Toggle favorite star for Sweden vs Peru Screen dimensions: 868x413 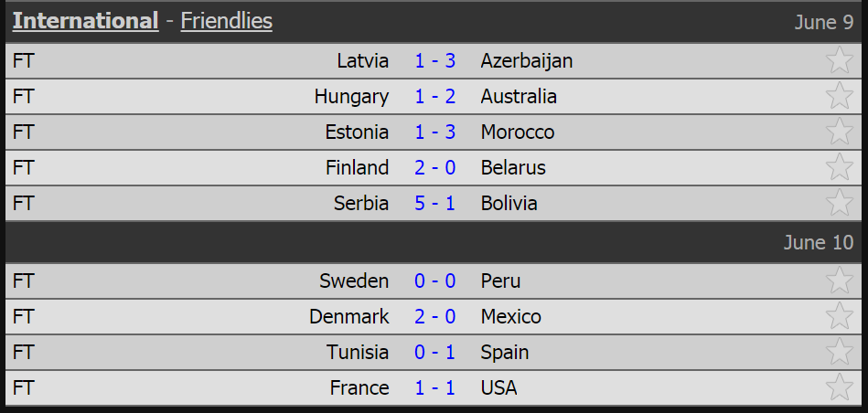pyautogui.click(x=840, y=281)
